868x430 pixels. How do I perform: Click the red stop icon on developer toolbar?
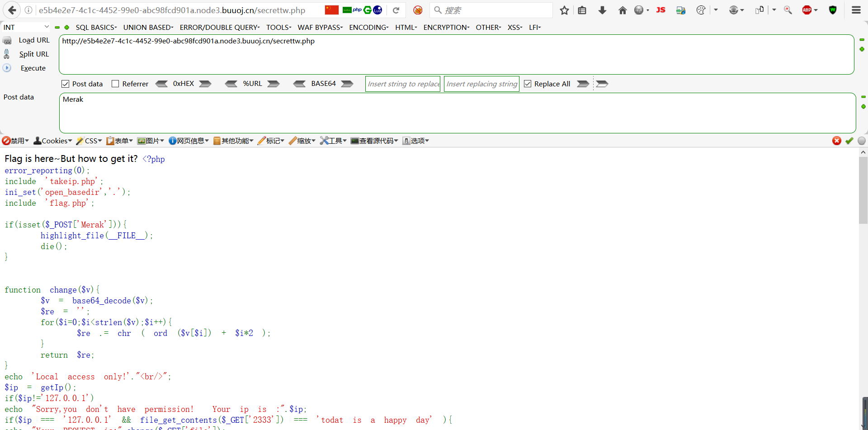[837, 141]
